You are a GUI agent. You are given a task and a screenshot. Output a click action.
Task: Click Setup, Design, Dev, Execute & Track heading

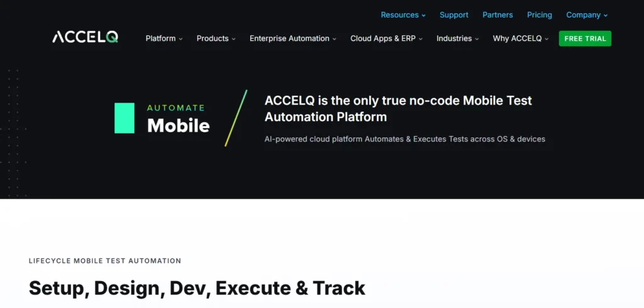point(197,288)
